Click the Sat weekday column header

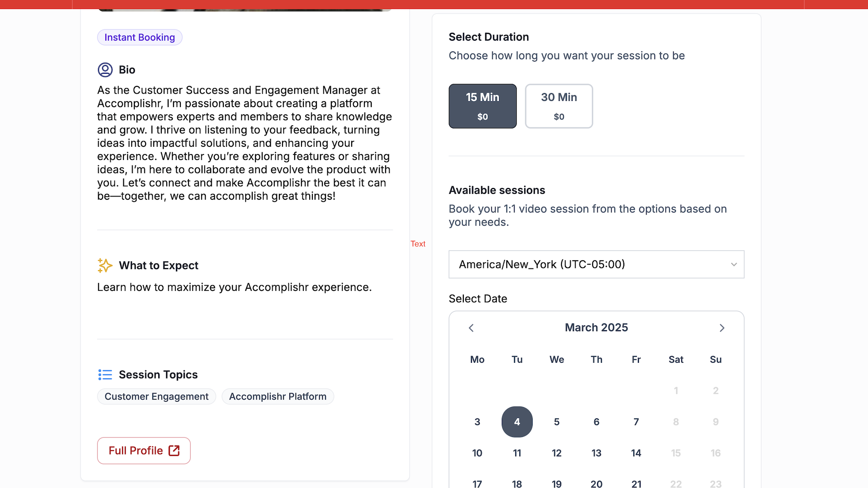coord(676,359)
